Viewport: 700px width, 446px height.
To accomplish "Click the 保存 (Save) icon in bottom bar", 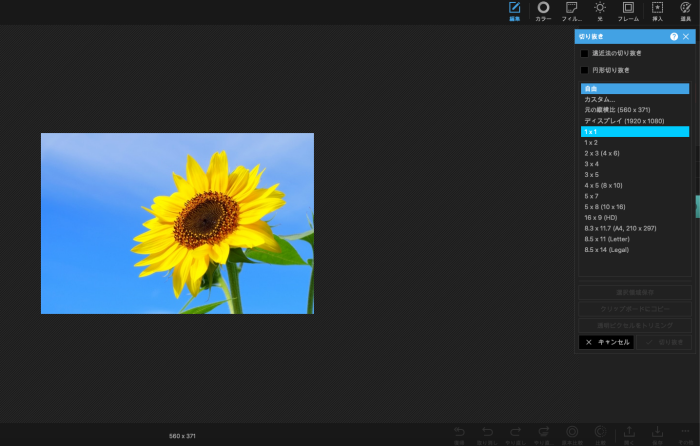I will [x=658, y=433].
